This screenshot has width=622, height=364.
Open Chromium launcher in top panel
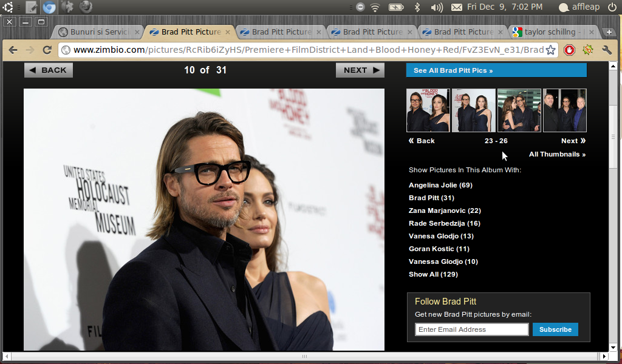pyautogui.click(x=49, y=7)
